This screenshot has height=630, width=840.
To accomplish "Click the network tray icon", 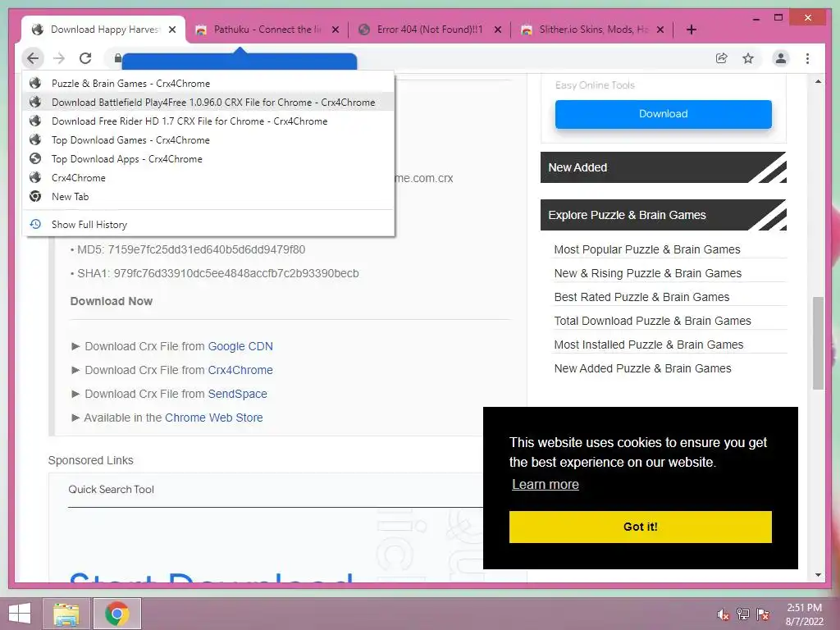I will tap(742, 614).
